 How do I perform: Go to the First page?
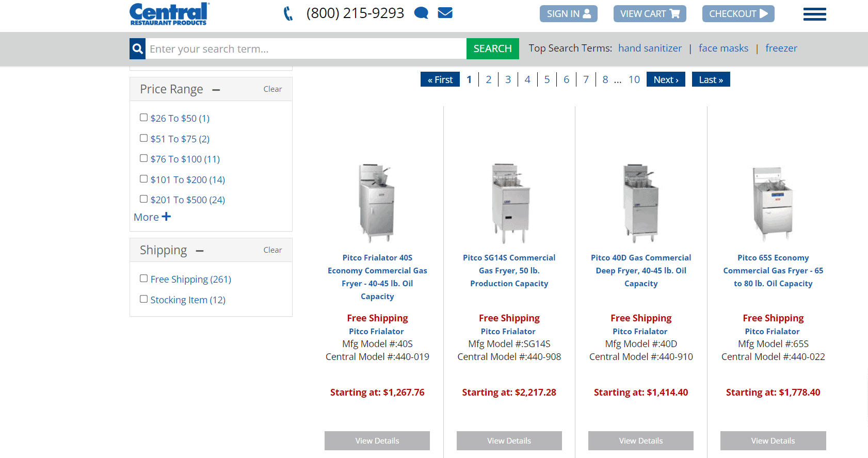click(x=440, y=79)
